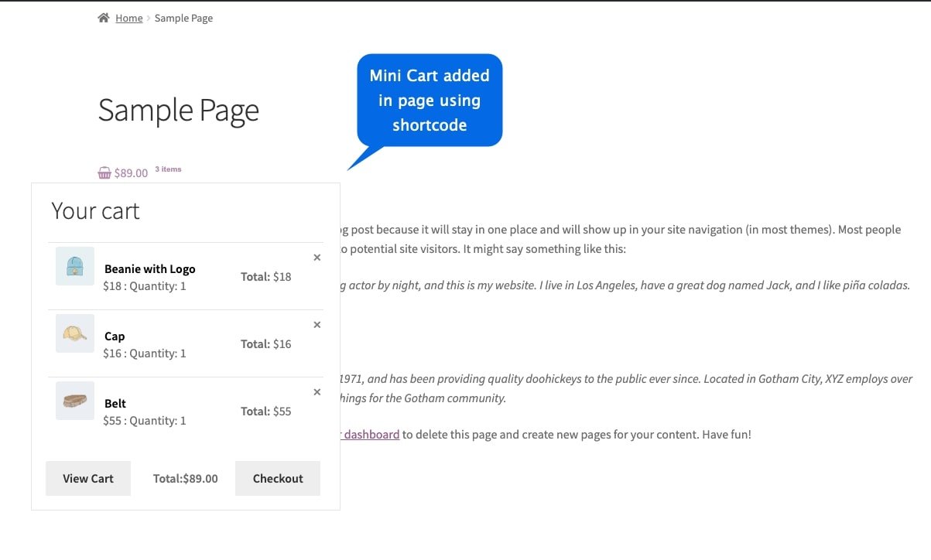Remove the Belt from the cart
931x560 pixels.
pos(317,392)
